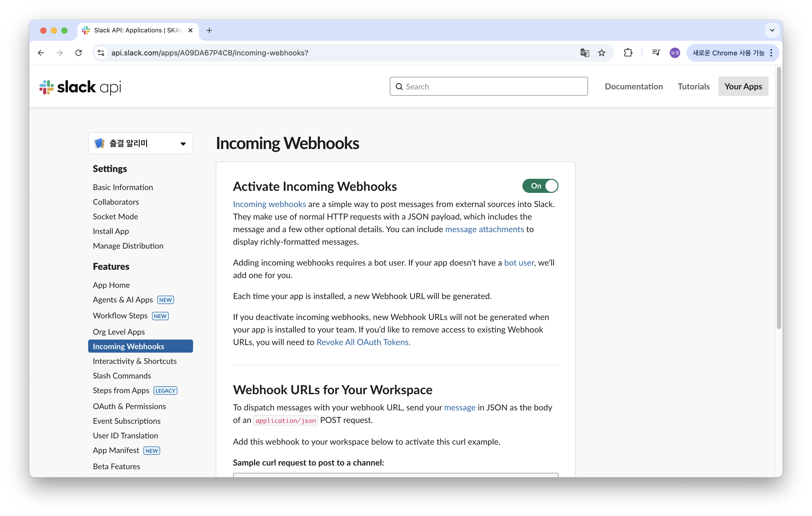Follow the Revoke All OAuth Tokens link
Viewport: 812px width, 516px height.
click(363, 342)
